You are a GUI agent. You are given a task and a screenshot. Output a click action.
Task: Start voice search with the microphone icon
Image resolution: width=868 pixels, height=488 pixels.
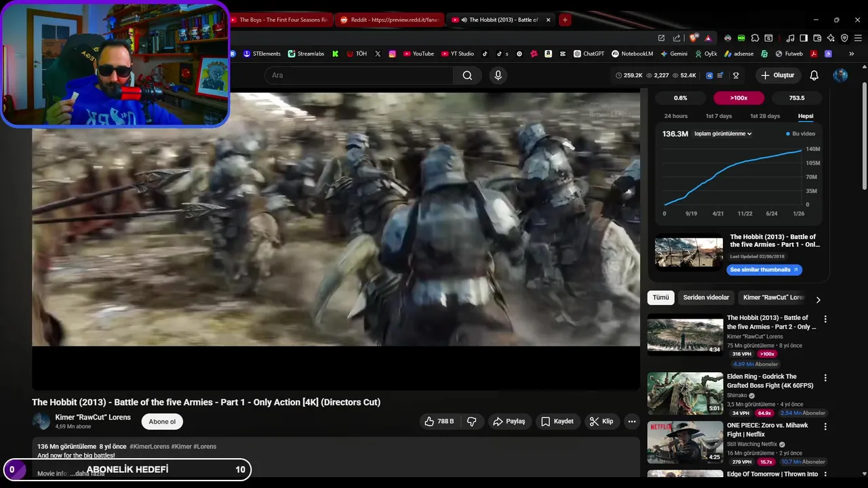click(x=498, y=75)
